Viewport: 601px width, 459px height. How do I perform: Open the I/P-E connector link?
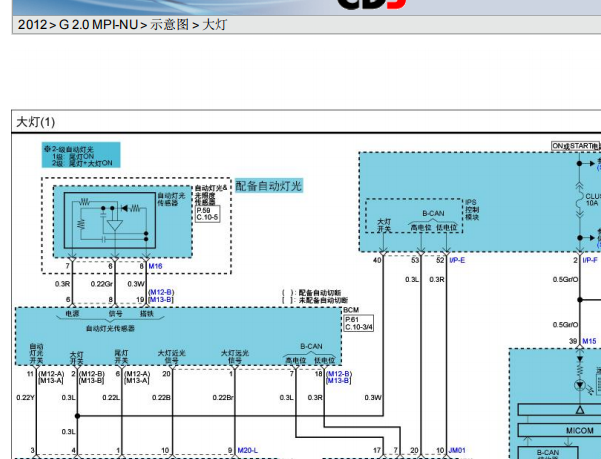[x=457, y=261]
